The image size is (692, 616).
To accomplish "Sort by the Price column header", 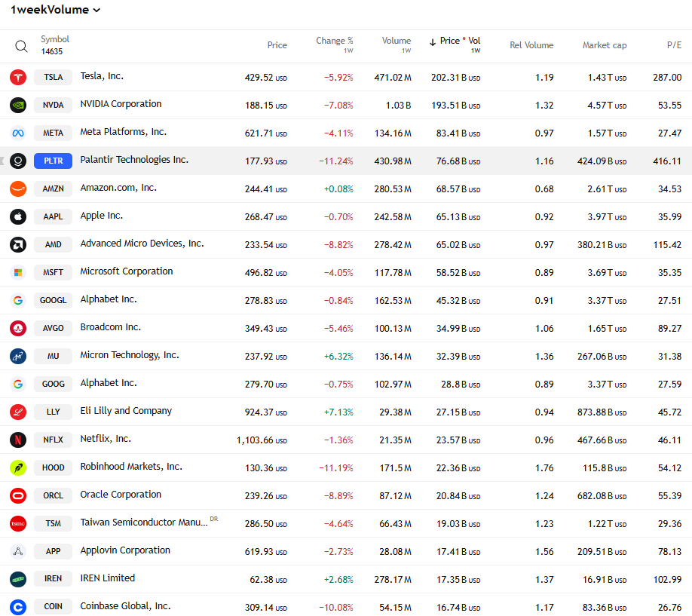I will coord(277,45).
